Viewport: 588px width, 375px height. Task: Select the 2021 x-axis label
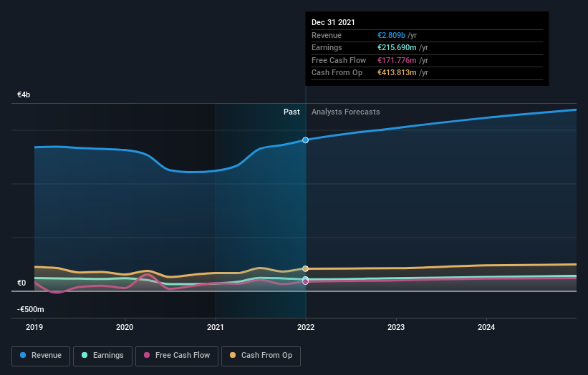(x=216, y=327)
